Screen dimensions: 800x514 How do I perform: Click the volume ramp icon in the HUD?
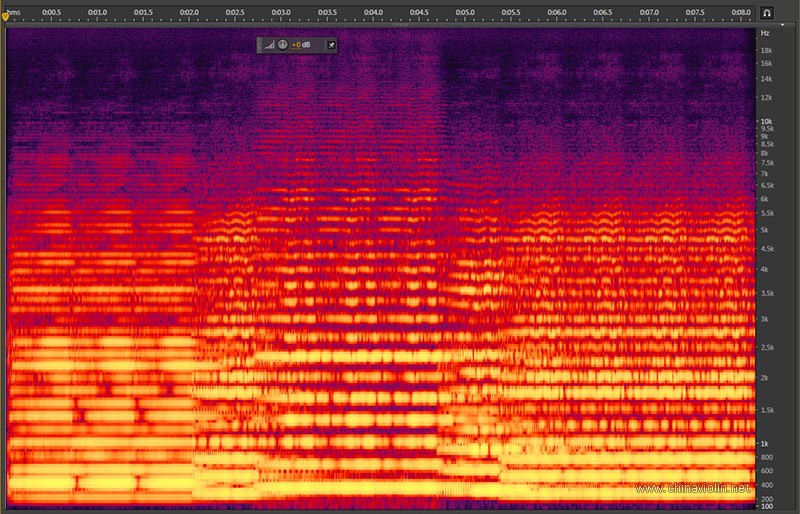[270, 45]
